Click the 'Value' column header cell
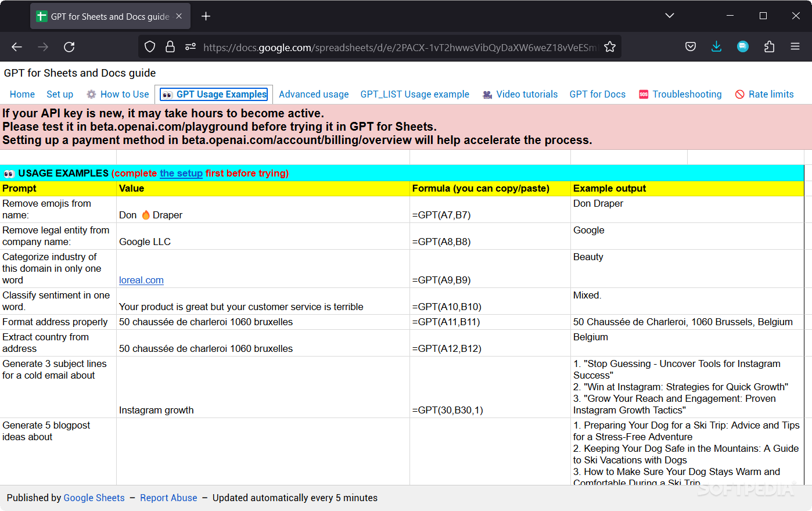 pyautogui.click(x=263, y=188)
